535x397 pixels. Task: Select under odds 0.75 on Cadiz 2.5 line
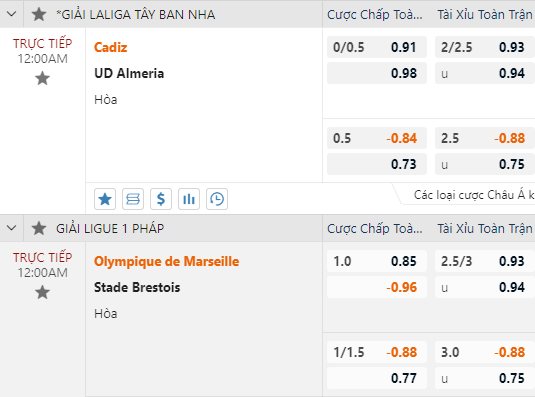[485, 164]
